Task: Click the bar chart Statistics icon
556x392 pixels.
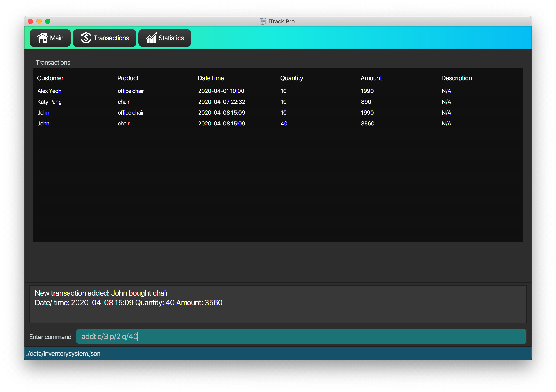Action: pos(151,38)
